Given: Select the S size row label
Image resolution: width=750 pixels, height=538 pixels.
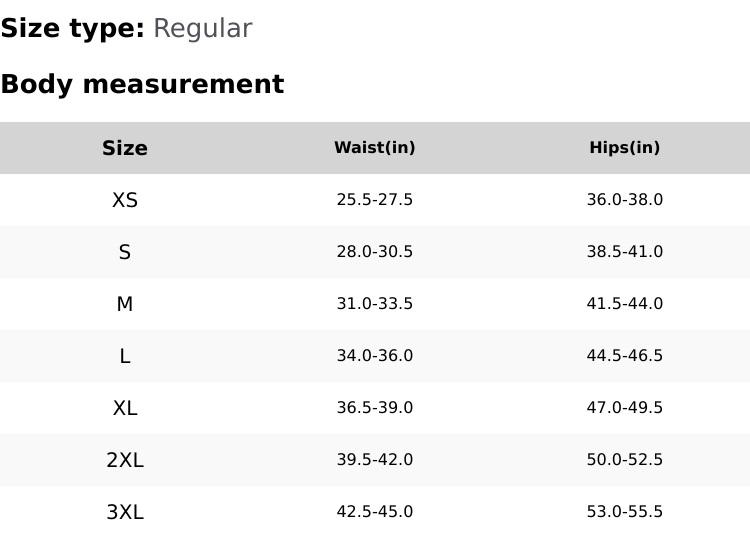Looking at the screenshot, I should pyautogui.click(x=125, y=252).
